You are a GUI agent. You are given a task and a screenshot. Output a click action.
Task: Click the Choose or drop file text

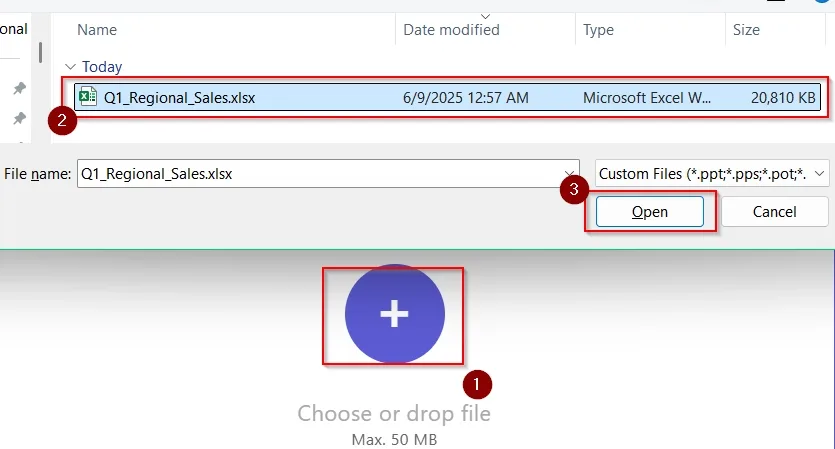394,413
